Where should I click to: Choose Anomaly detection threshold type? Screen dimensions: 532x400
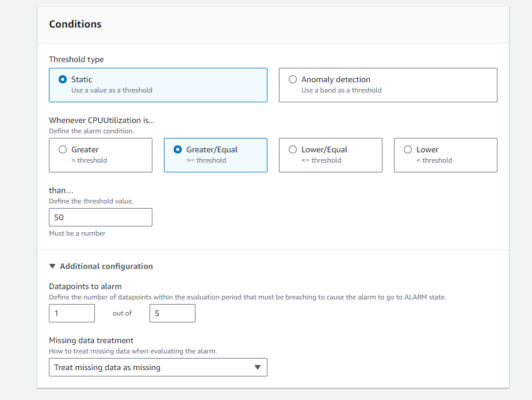coord(293,80)
